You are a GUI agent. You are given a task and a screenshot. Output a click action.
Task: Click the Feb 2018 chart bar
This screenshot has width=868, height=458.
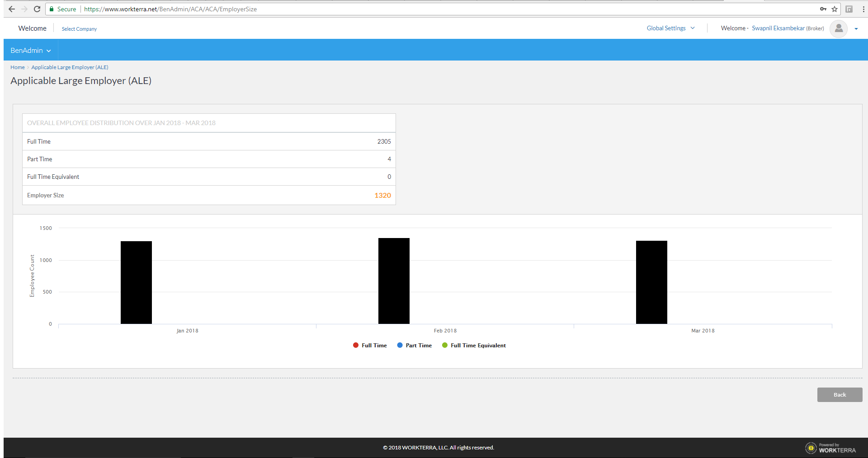tap(394, 280)
